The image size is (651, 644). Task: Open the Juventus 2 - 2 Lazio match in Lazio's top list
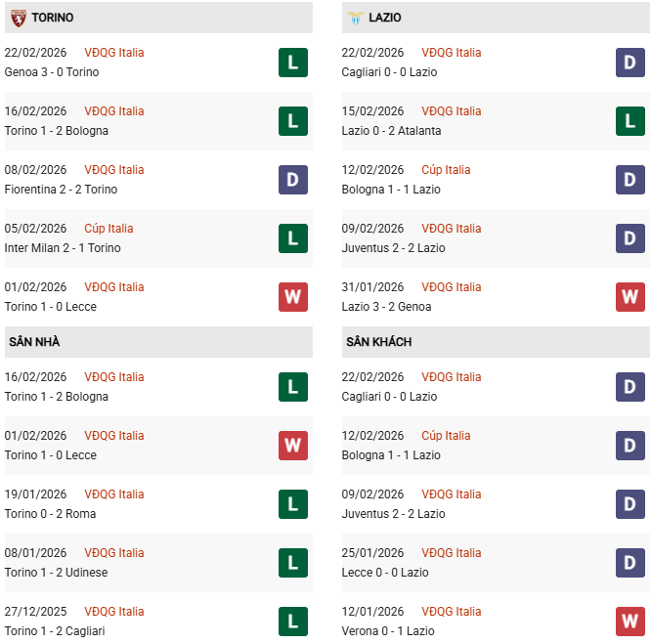(393, 248)
